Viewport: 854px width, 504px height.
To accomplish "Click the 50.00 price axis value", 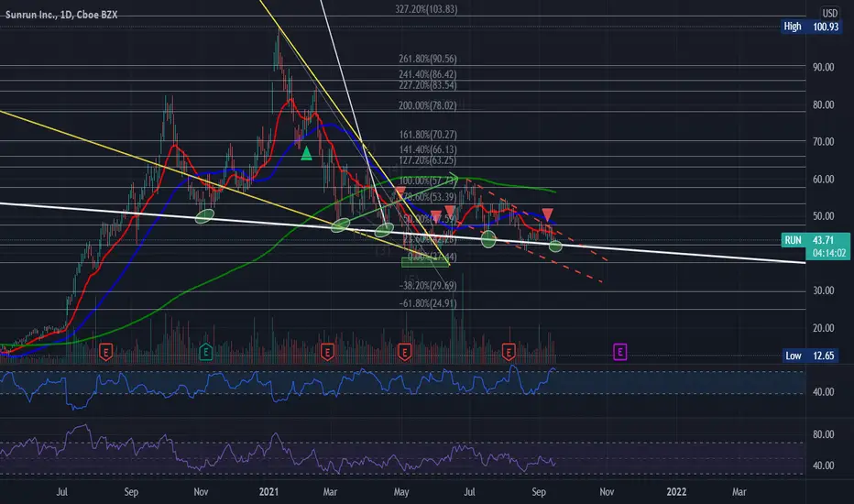I will click(x=823, y=216).
